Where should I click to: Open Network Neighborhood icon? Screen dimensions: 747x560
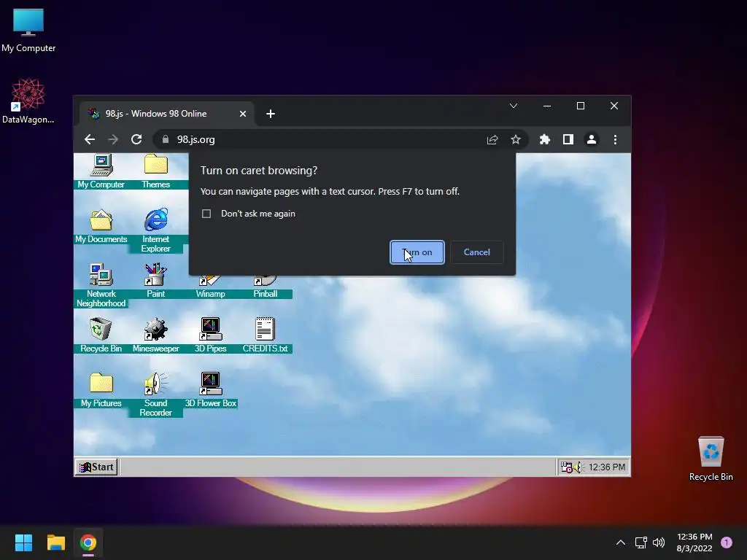[x=101, y=275]
